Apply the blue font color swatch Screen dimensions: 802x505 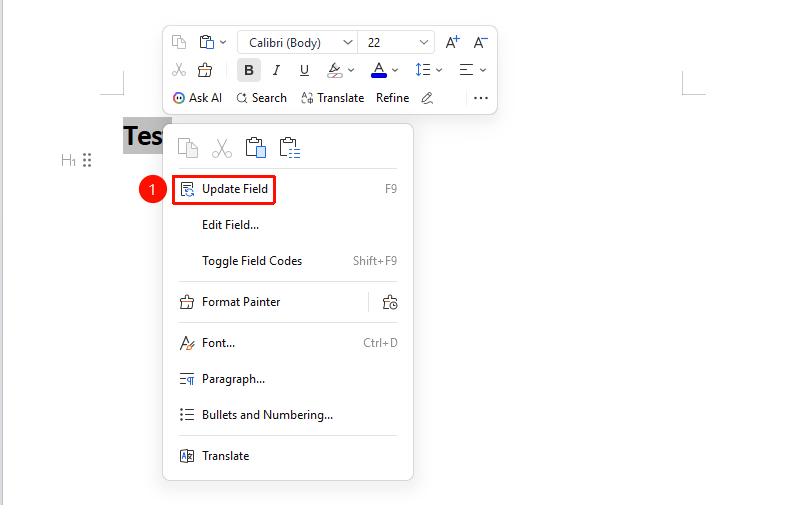[378, 70]
